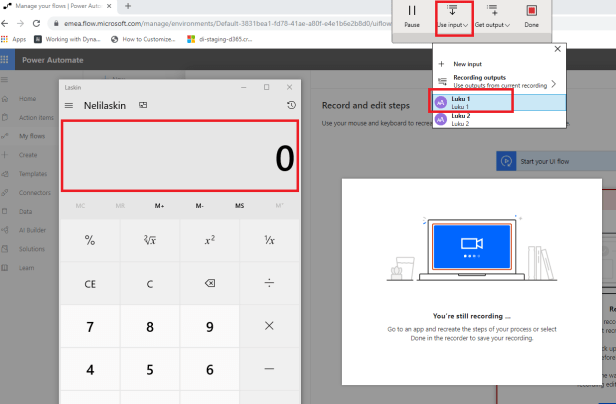Click the M- memory subtract button
The height and width of the screenshot is (404, 616).
click(200, 206)
